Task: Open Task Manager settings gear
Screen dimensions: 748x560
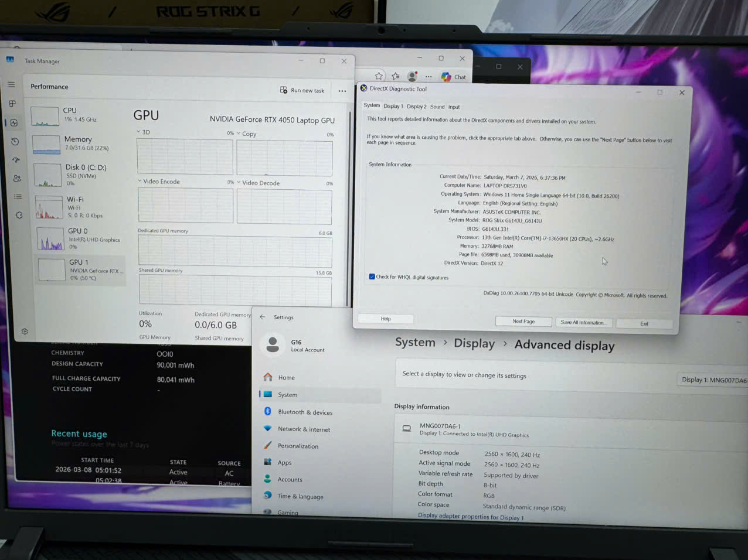Action: click(25, 332)
